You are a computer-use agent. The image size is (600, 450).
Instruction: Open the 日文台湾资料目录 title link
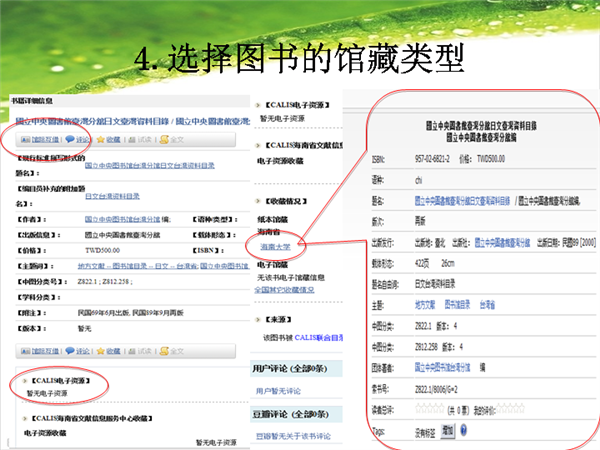pos(112,196)
